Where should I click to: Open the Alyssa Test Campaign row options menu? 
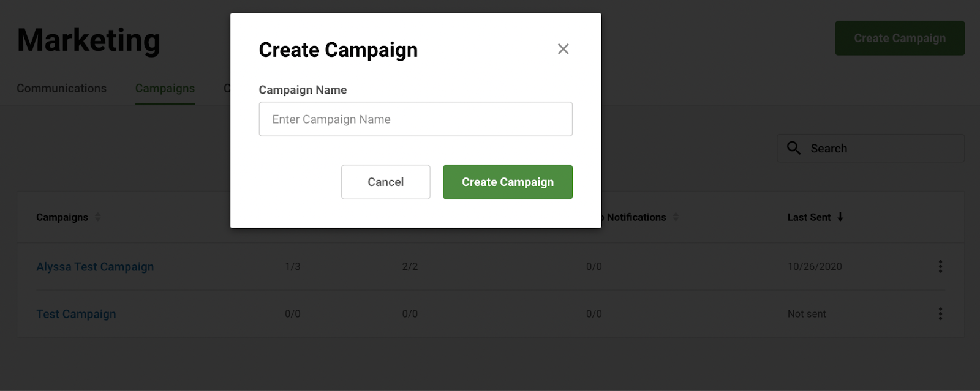940,266
